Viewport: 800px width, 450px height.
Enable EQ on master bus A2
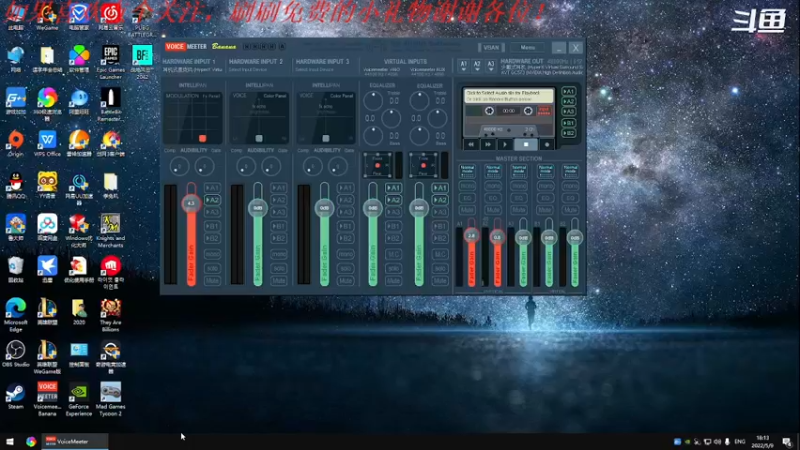click(x=493, y=197)
